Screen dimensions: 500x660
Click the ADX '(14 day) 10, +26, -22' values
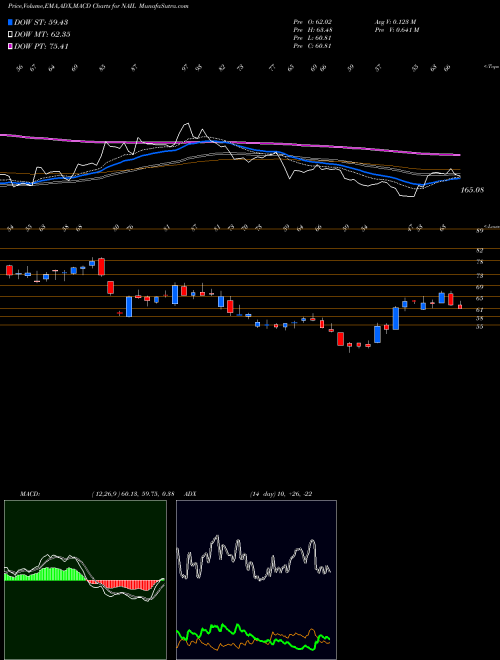(281, 494)
